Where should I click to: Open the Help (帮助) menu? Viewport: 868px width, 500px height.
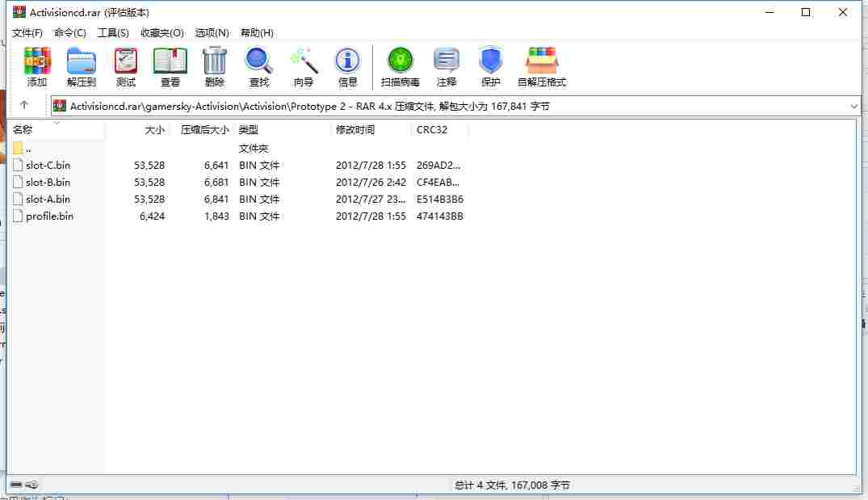click(x=257, y=32)
